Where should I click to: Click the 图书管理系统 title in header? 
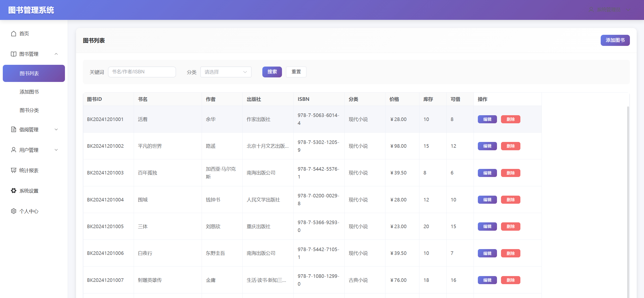point(31,10)
